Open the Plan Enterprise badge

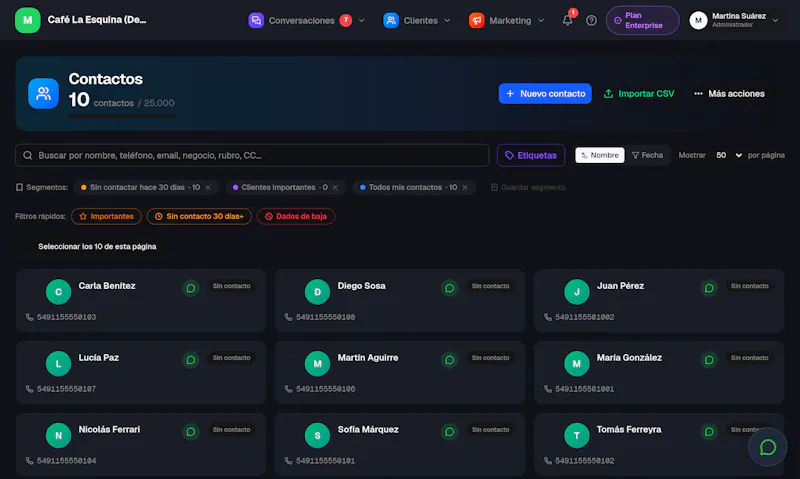pos(642,20)
